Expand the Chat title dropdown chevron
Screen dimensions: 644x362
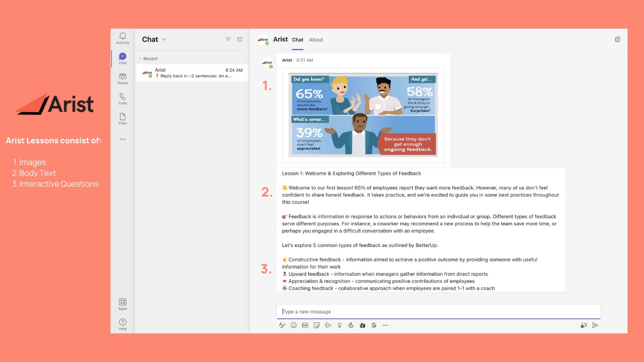[x=164, y=40]
